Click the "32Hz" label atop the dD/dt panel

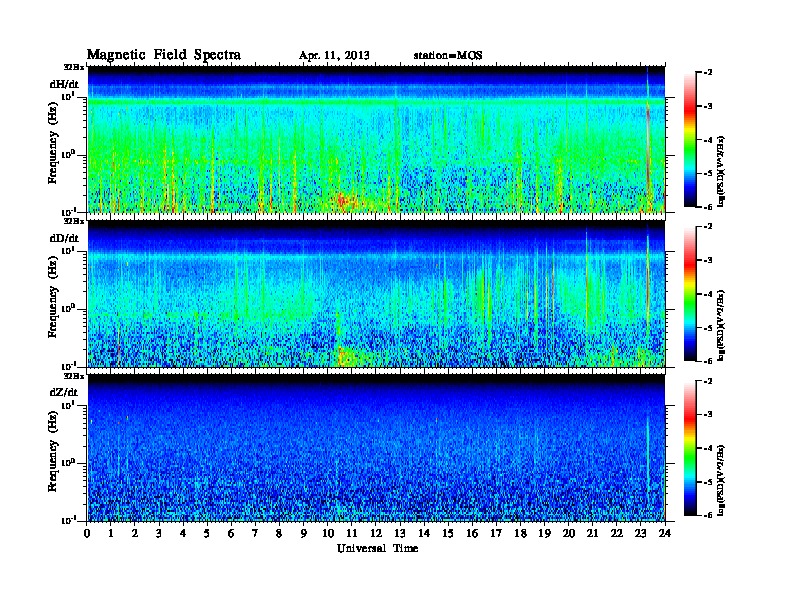(x=74, y=221)
